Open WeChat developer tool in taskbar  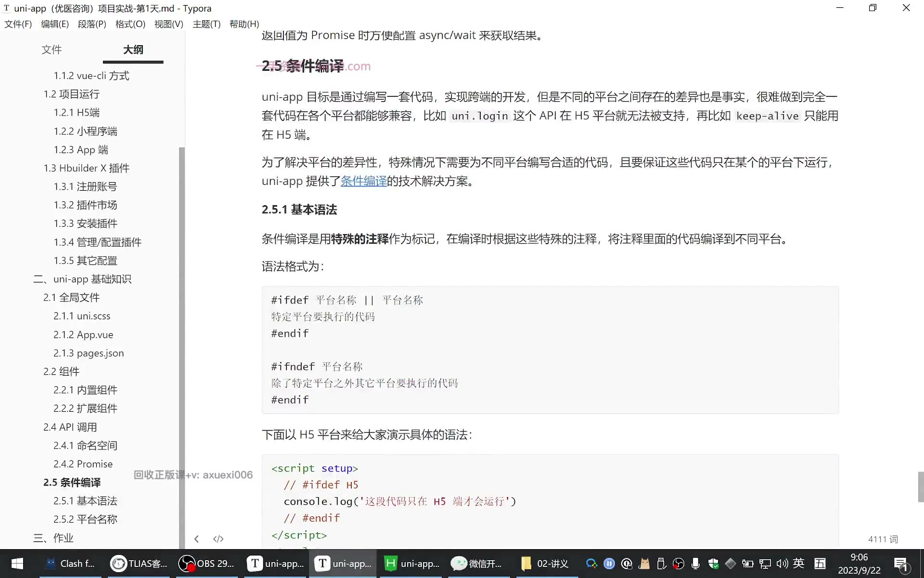coord(477,564)
